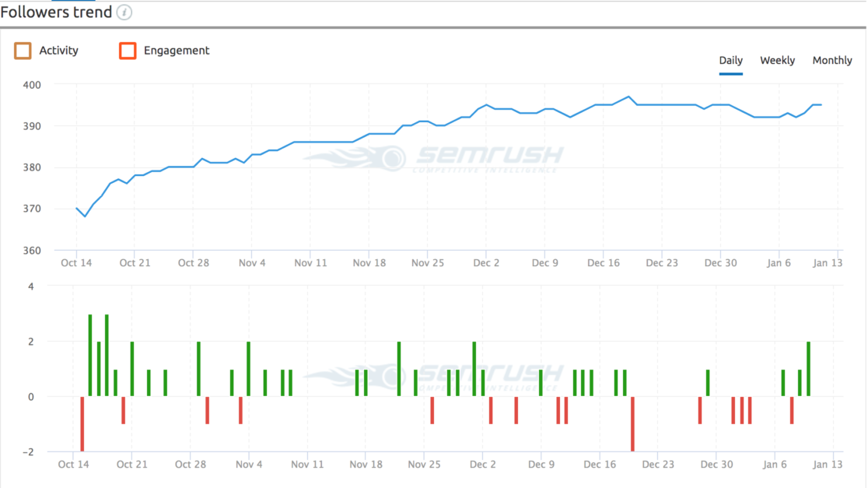The image size is (868, 488).
Task: Enable the Activity checkbox
Action: [23, 51]
